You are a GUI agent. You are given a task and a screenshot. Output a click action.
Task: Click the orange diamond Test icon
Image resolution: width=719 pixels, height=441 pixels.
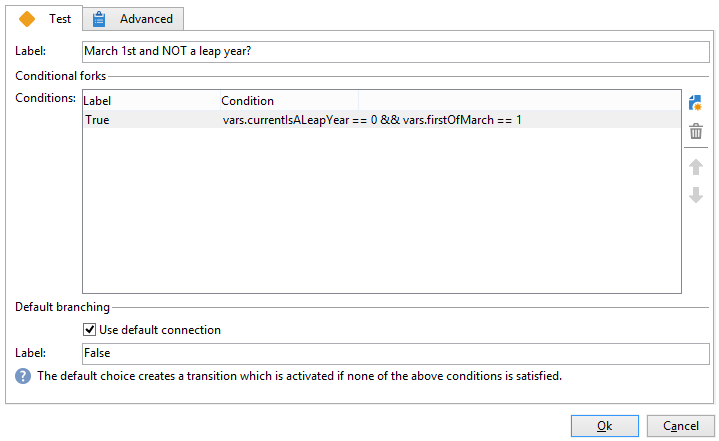tap(27, 19)
